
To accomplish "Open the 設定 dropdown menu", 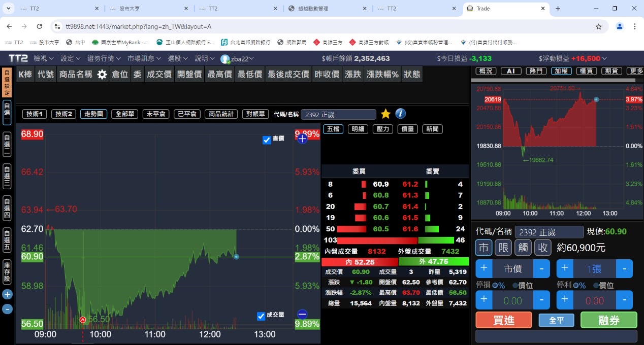I will pyautogui.click(x=71, y=58).
